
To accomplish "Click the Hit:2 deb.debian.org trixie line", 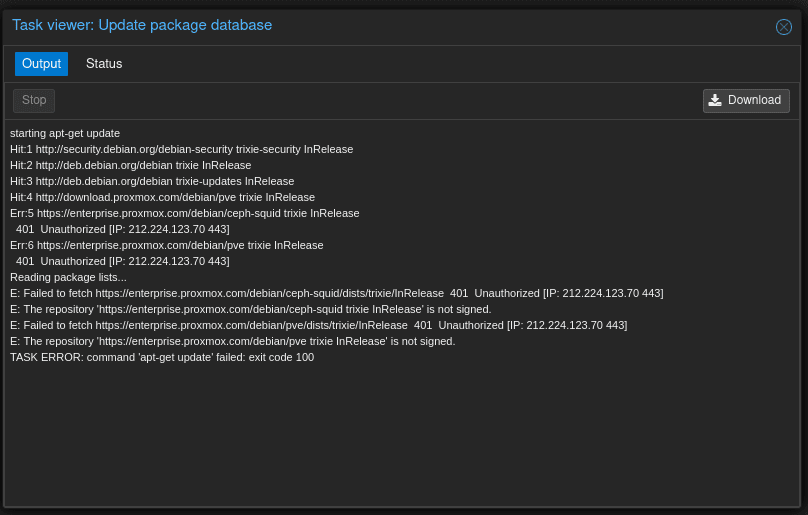I will coord(130,165).
